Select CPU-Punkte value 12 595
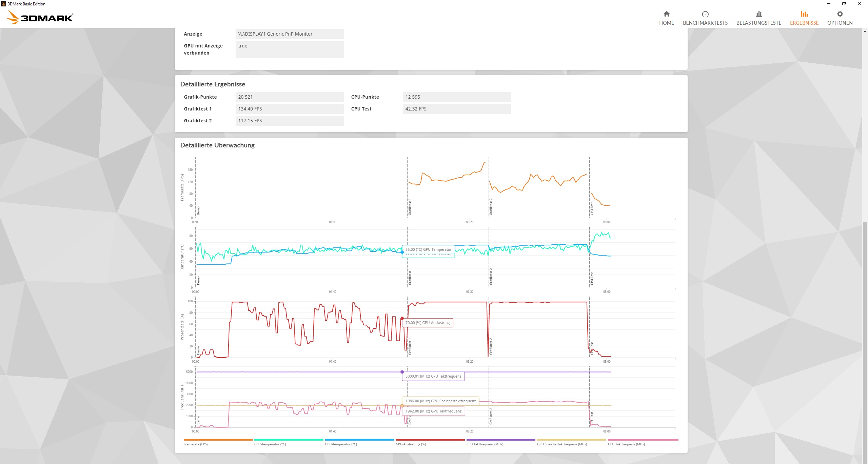 (x=456, y=97)
